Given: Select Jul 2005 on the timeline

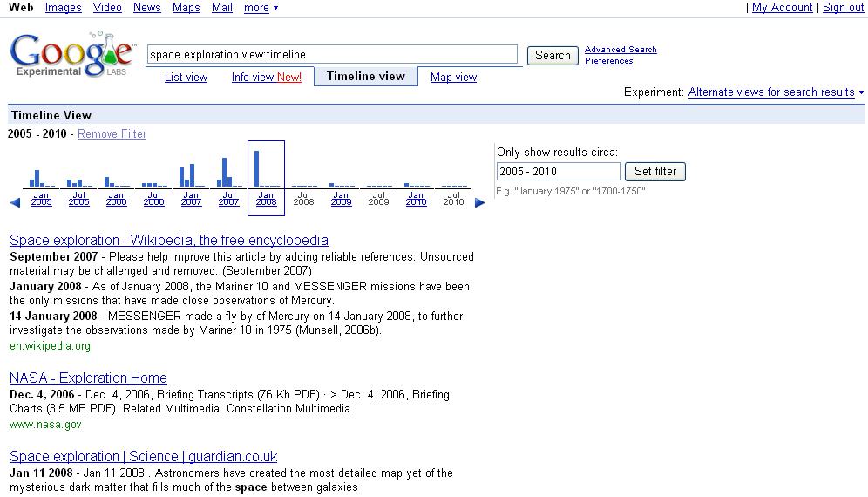Looking at the screenshot, I should point(79,198).
